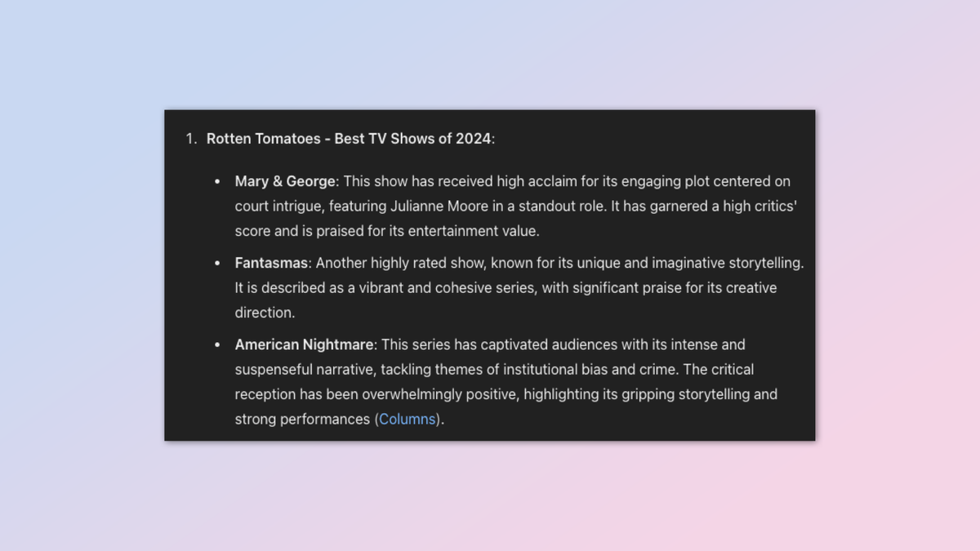Click the list number 1 marker

[190, 139]
